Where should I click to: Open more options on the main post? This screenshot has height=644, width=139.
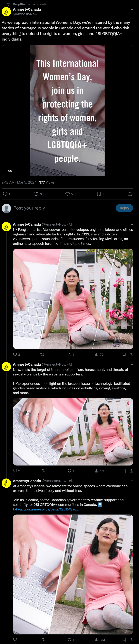(131, 9)
